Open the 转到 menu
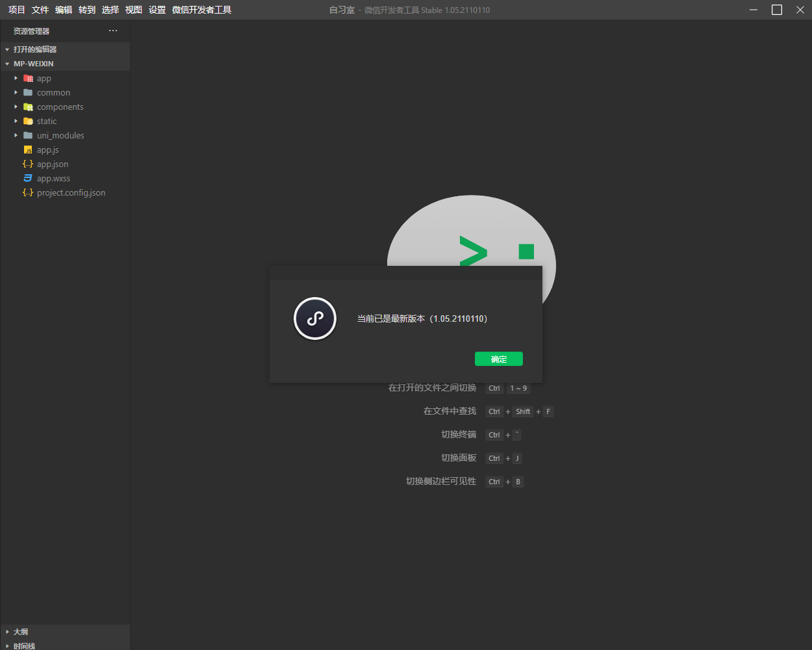812x650 pixels. coord(87,10)
